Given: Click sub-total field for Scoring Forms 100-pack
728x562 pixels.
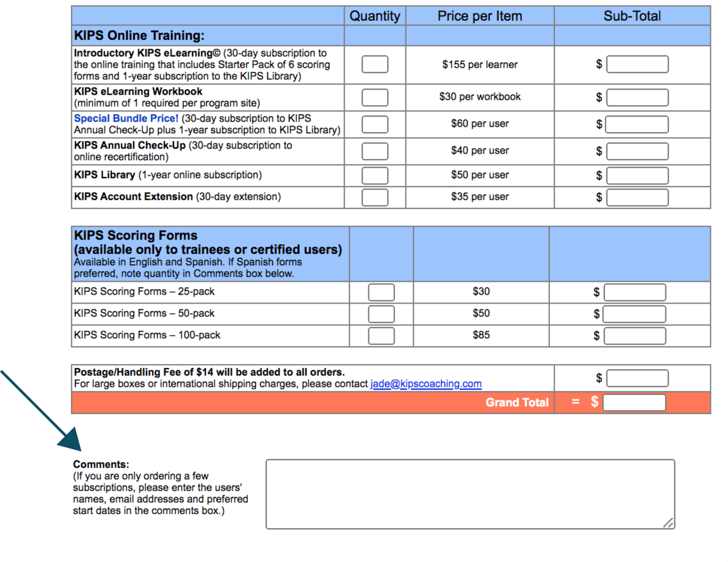Looking at the screenshot, I should pyautogui.click(x=635, y=336).
